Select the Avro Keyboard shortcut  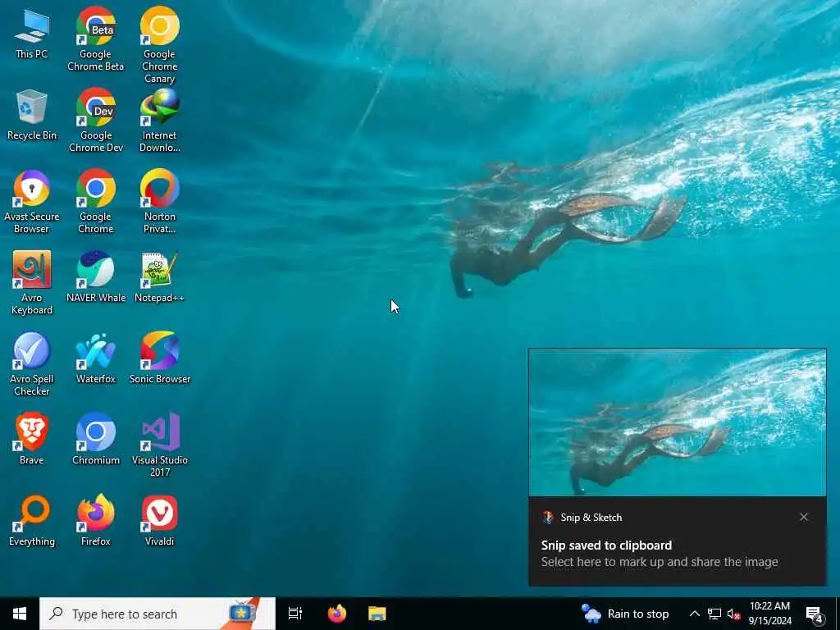click(32, 283)
